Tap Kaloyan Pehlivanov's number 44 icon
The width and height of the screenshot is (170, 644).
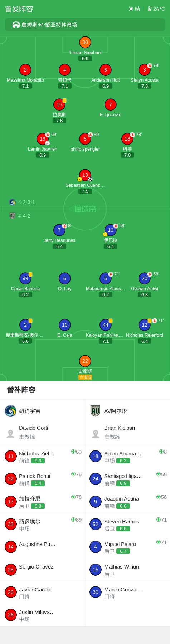point(106,325)
